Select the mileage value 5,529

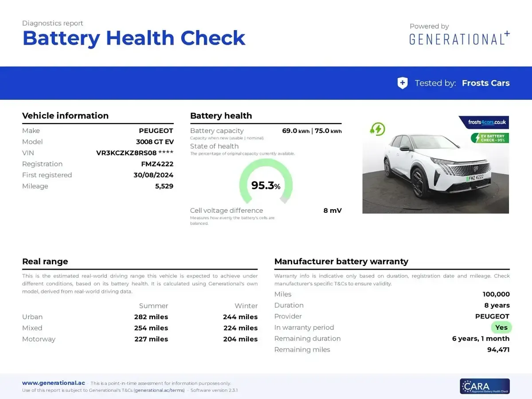(164, 186)
